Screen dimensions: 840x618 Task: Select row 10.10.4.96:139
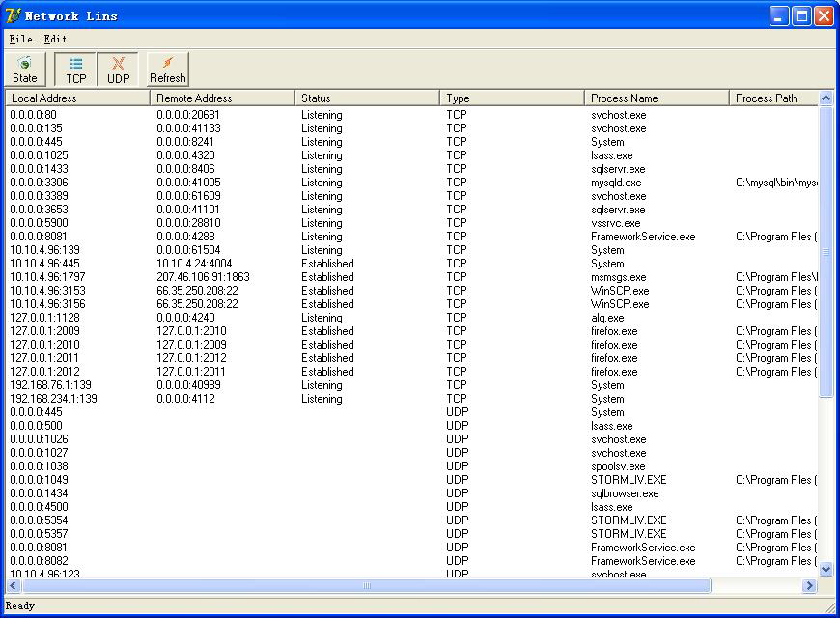[x=411, y=250]
